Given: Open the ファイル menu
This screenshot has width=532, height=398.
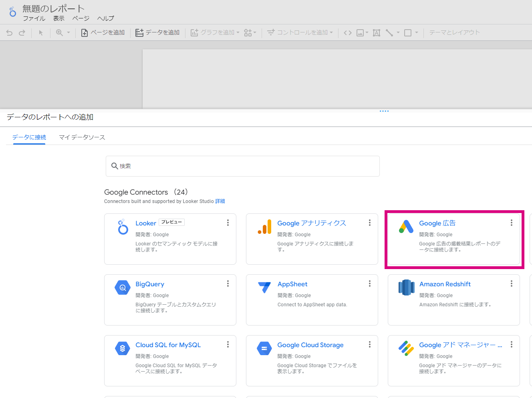Looking at the screenshot, I should coord(34,18).
